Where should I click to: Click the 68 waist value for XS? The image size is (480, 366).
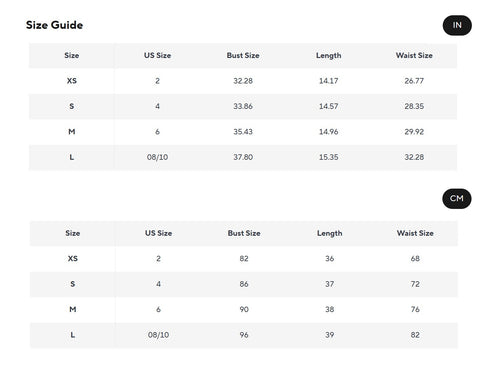(x=415, y=259)
